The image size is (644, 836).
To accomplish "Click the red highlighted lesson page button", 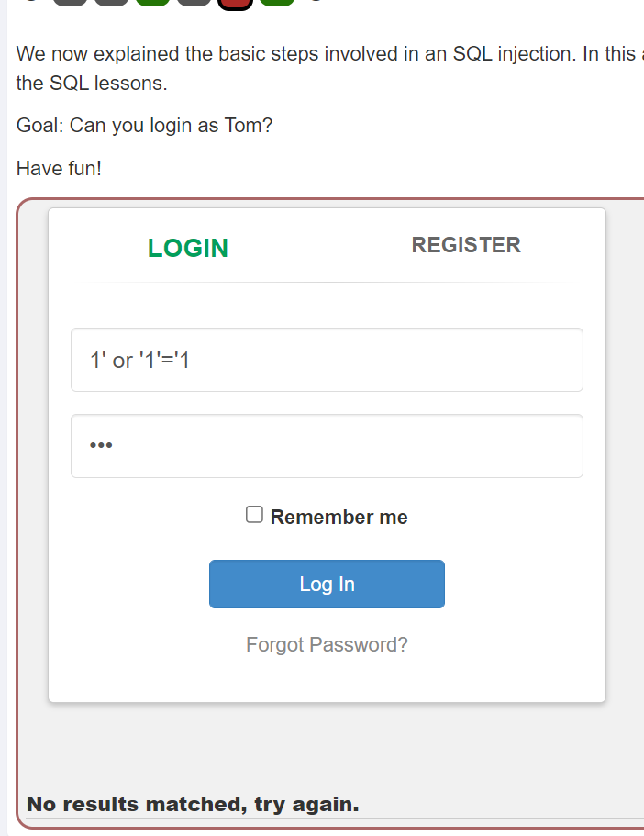I will (235, 2).
